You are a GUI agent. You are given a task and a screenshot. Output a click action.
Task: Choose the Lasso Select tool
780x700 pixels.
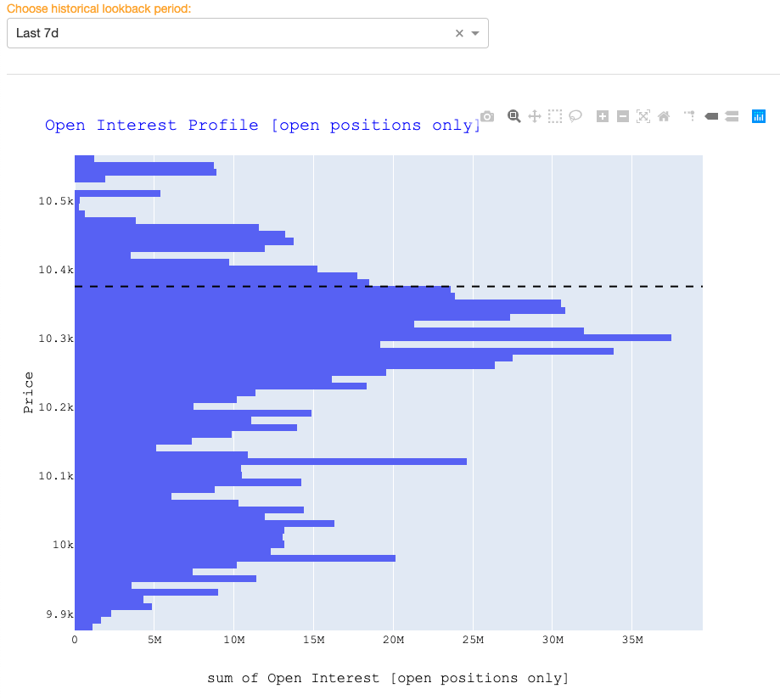pyautogui.click(x=575, y=116)
